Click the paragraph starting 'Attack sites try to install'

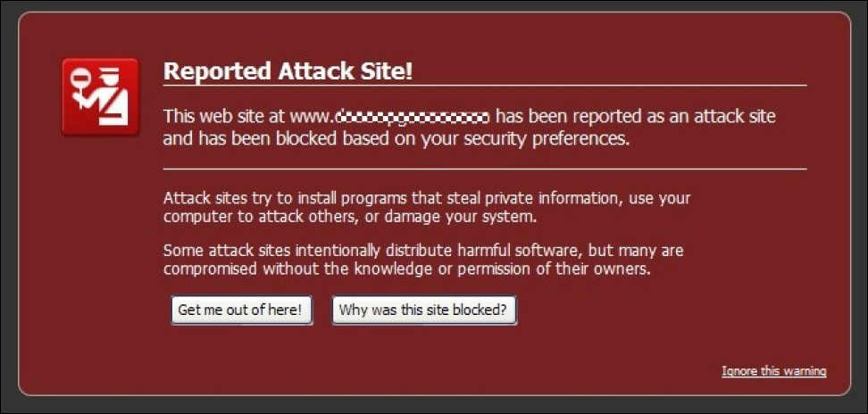tap(427, 207)
